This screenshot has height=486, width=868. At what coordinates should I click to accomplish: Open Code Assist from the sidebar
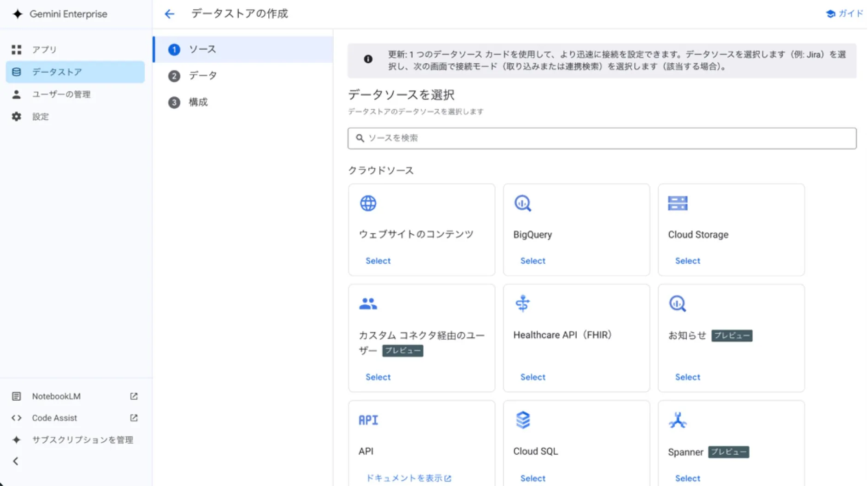[x=54, y=418]
